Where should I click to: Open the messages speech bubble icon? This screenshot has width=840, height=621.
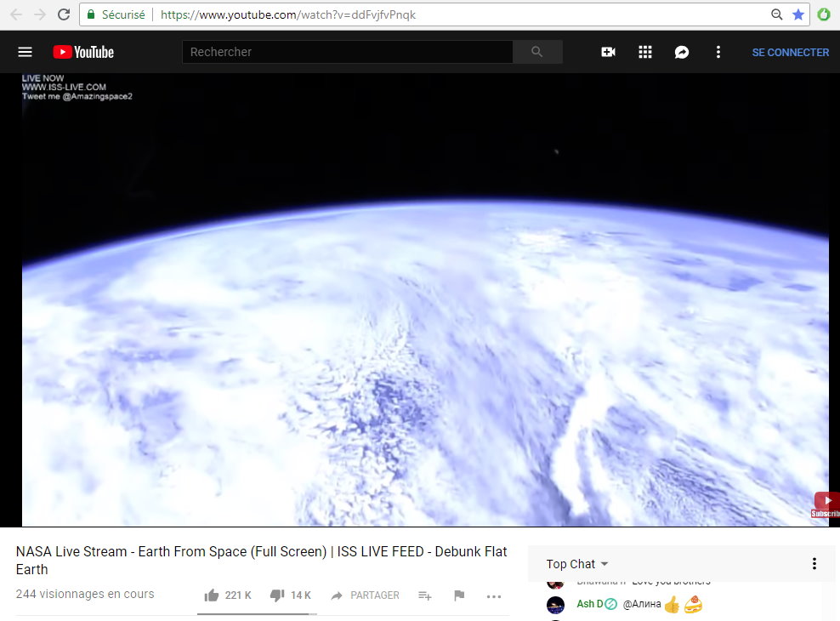click(x=681, y=52)
